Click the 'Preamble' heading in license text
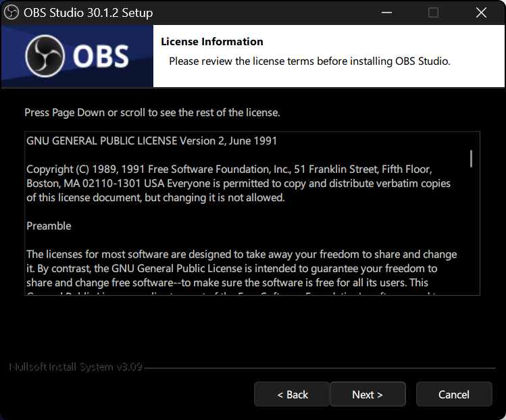The image size is (506, 420). tap(49, 226)
